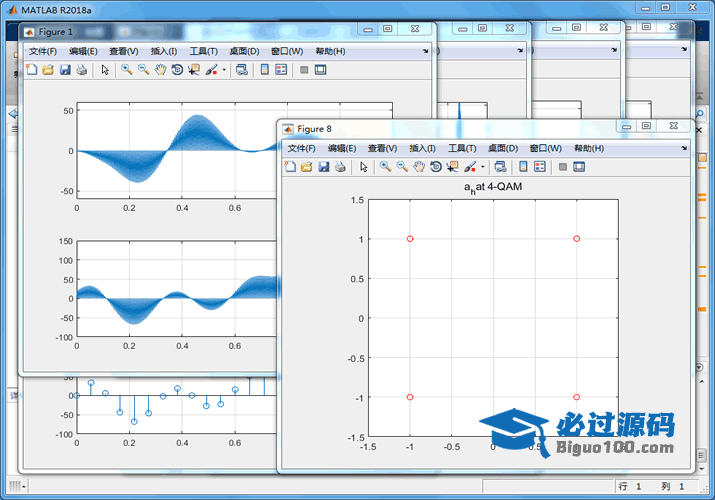Click the Link Plot icon in Figure 1
The width and height of the screenshot is (715, 500).
(242, 70)
